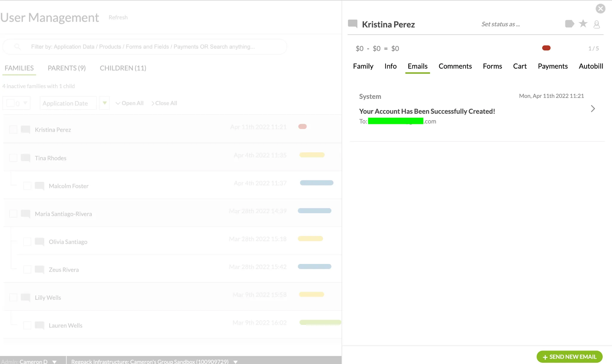Click comment icon on Maria Santiago-Rivera row

pos(26,214)
